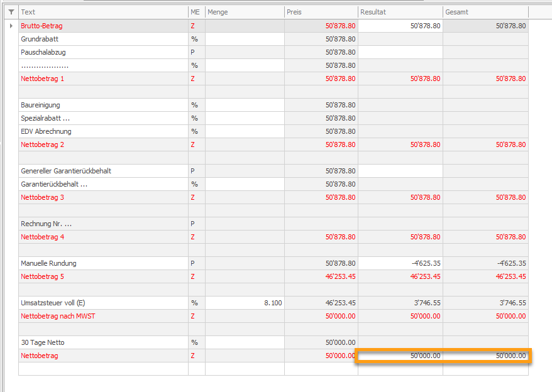This screenshot has width=552, height=392.
Task: Select the Nettobetrag 2 row label
Action: (103, 144)
